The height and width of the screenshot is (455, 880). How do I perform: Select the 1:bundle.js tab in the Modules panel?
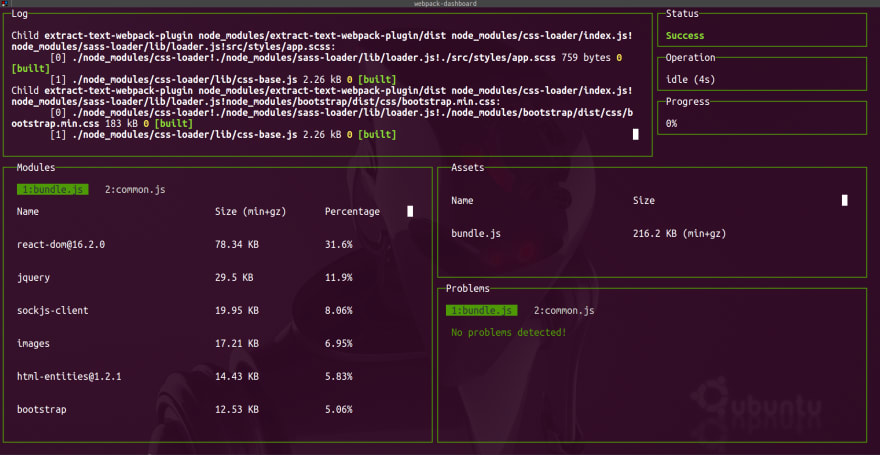(x=52, y=190)
